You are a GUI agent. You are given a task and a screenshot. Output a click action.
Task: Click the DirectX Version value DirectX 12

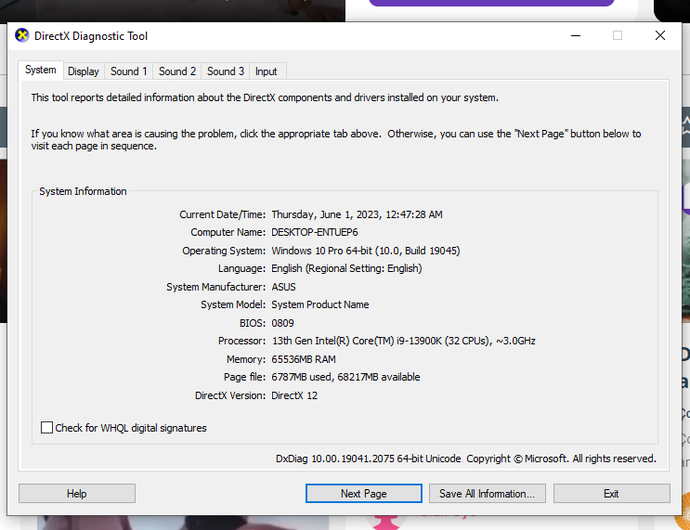coord(294,396)
